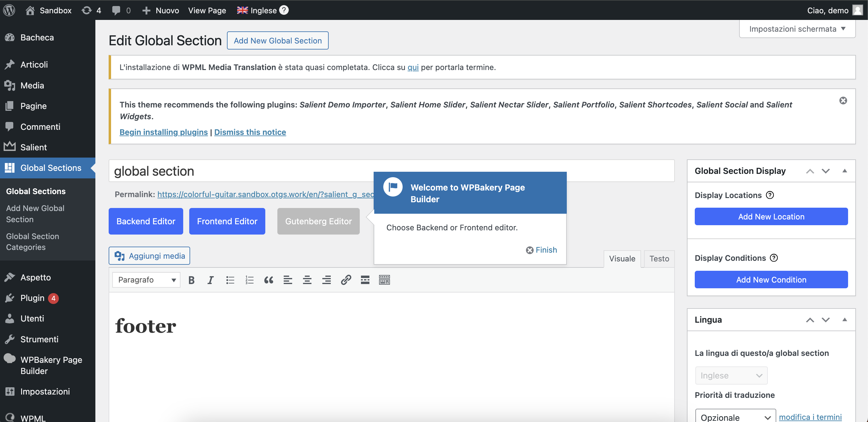
Task: Finish the WPBakery welcome tour
Action: [x=541, y=250]
